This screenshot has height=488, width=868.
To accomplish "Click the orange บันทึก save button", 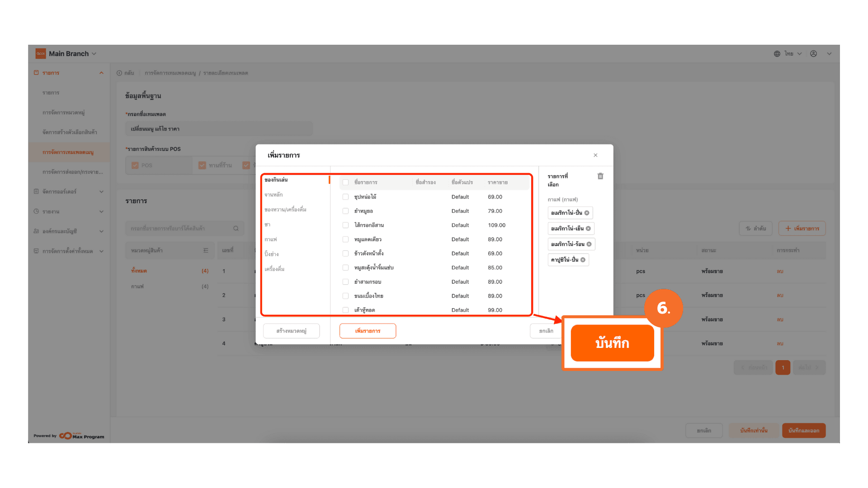I will (612, 343).
